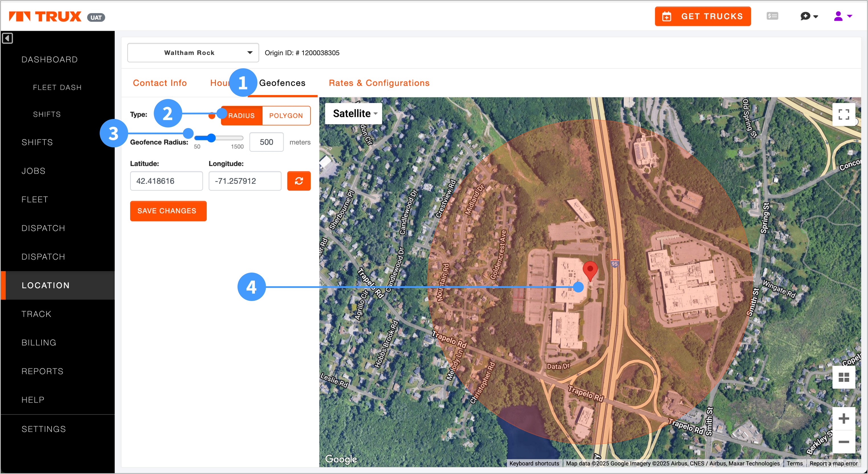Open BILLING in the sidebar

[39, 343]
